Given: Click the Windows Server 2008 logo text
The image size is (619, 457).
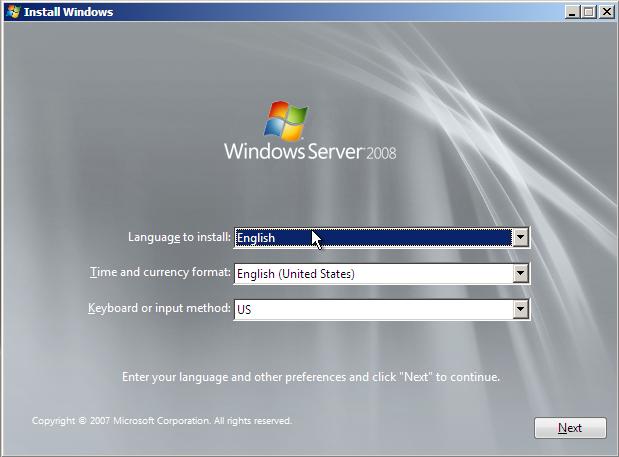Looking at the screenshot, I should [x=310, y=152].
